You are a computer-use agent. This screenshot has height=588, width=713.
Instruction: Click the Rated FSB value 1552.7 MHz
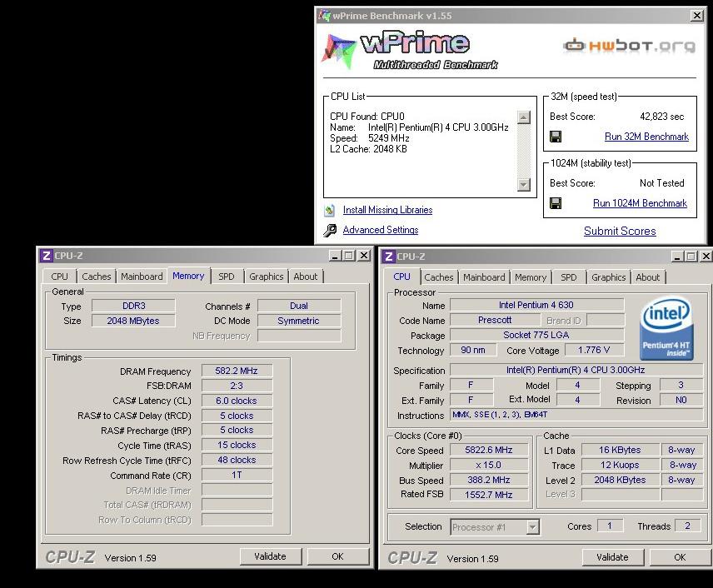(x=489, y=495)
